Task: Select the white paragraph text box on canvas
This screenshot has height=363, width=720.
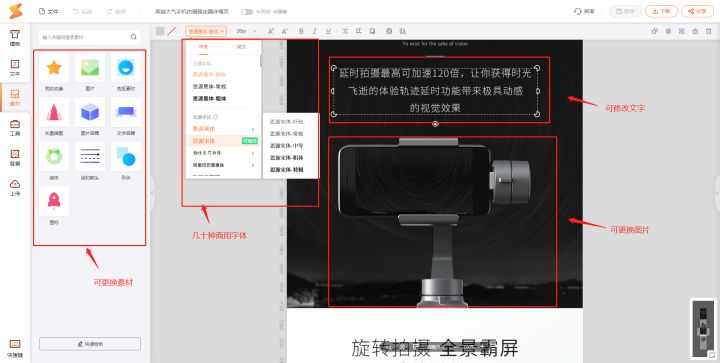Action: pos(435,90)
